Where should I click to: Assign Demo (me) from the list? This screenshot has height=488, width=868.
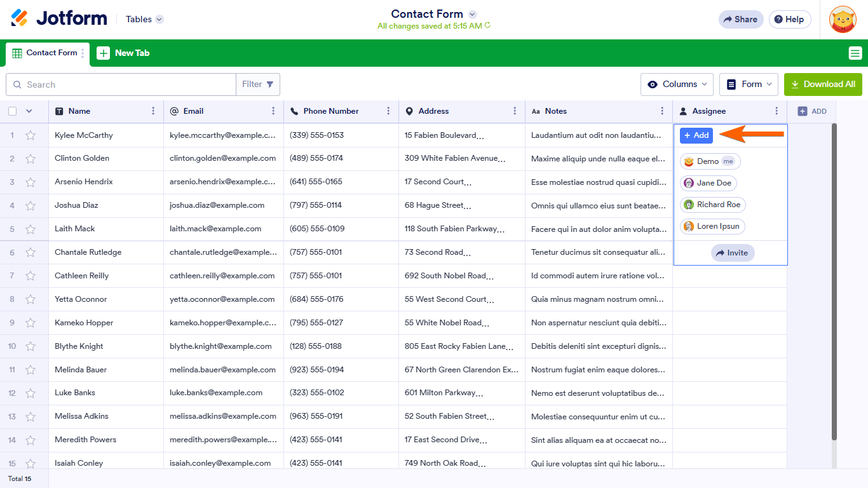pos(710,161)
